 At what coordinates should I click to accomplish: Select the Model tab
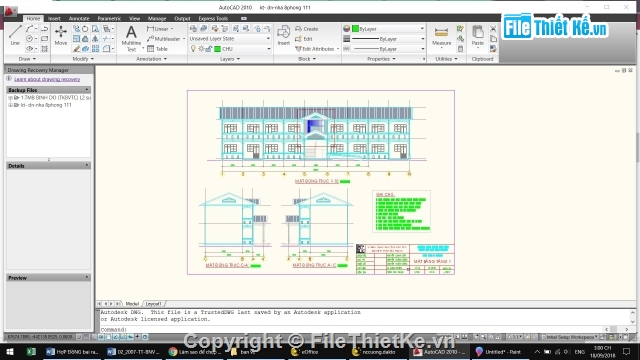click(132, 304)
